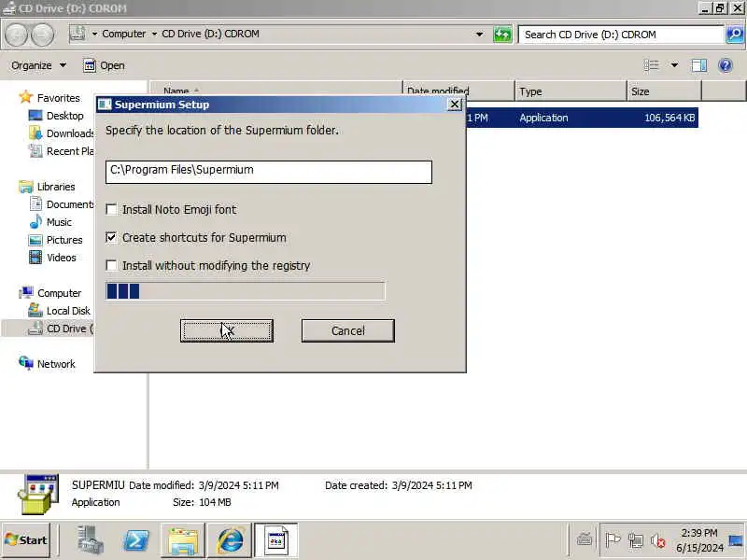Image resolution: width=747 pixels, height=560 pixels.
Task: Select CD Drive (D:) CDROM in the address bar
Action: tap(211, 34)
